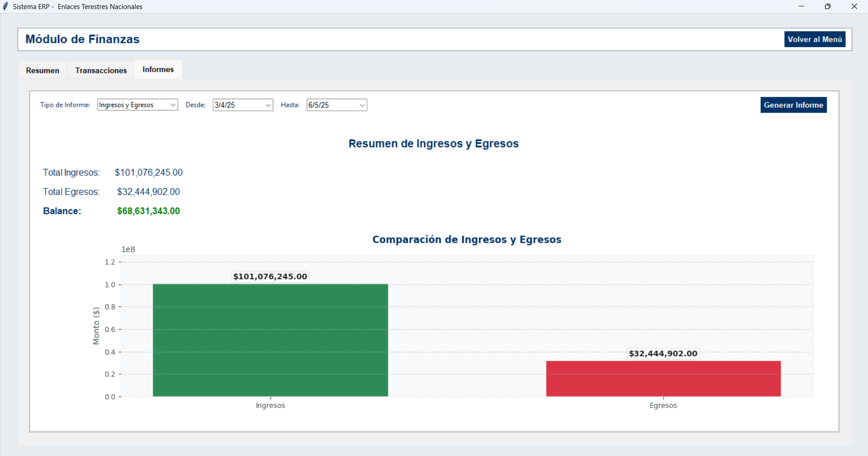This screenshot has width=868, height=456.
Task: Click the 1e8 scale notation above the chart
Action: [x=128, y=250]
